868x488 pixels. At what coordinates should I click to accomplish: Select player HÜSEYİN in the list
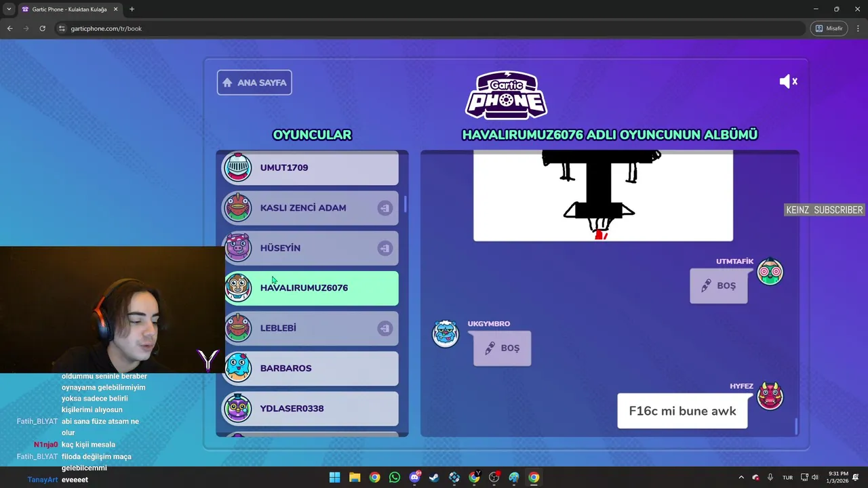click(311, 248)
